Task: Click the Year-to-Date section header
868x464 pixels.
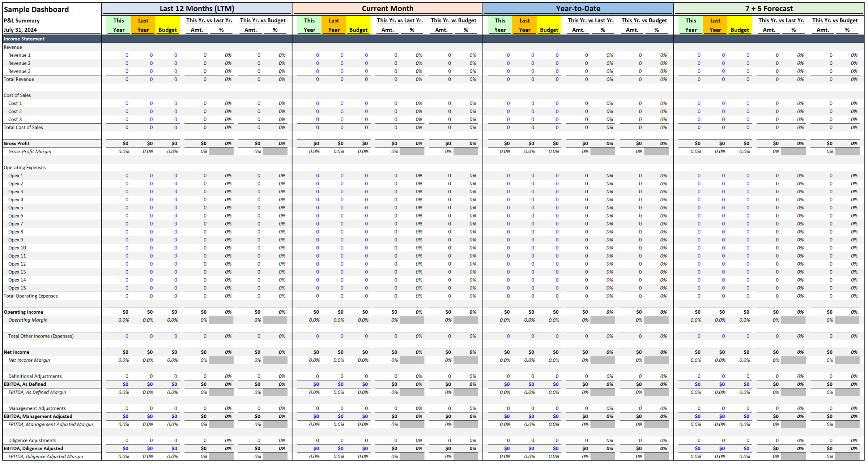Action: pyautogui.click(x=578, y=8)
